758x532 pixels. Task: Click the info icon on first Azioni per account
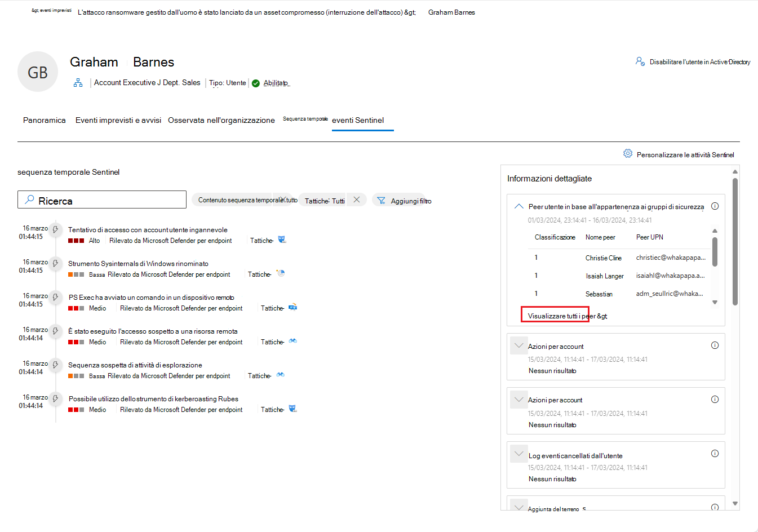715,344
